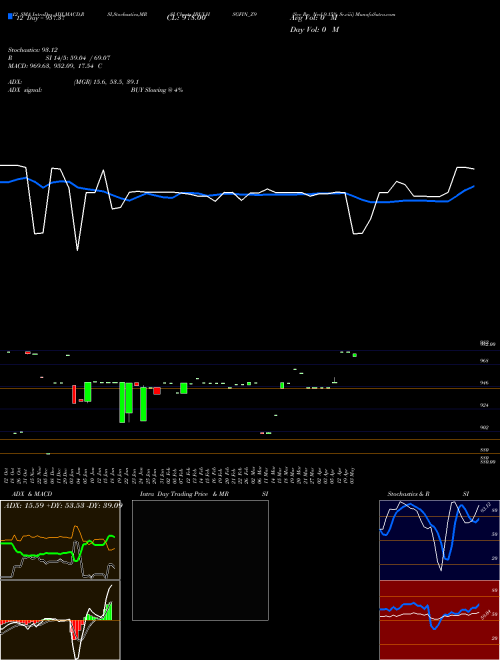This screenshot has width=500, height=660.
Task: Open the blue Stochastics chart thumbnail
Action: 439,540
